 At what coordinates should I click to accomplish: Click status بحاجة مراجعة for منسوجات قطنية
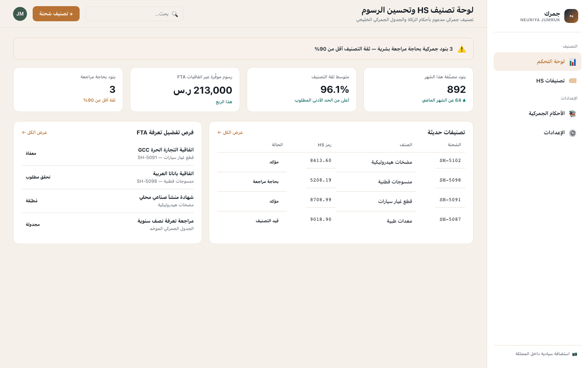265,182
